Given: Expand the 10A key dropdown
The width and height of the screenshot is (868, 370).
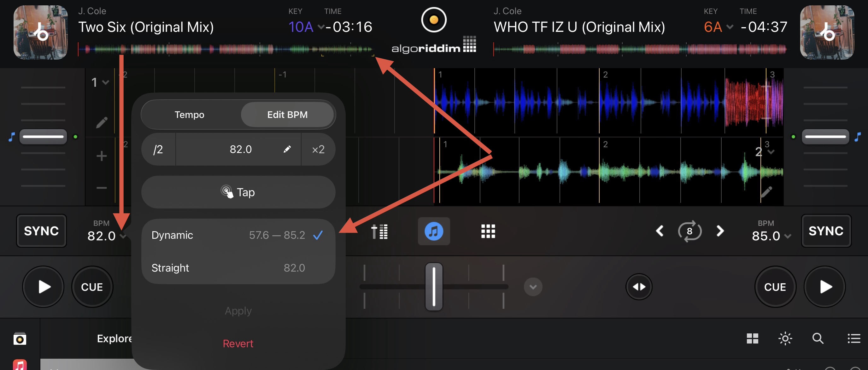Looking at the screenshot, I should 320,27.
